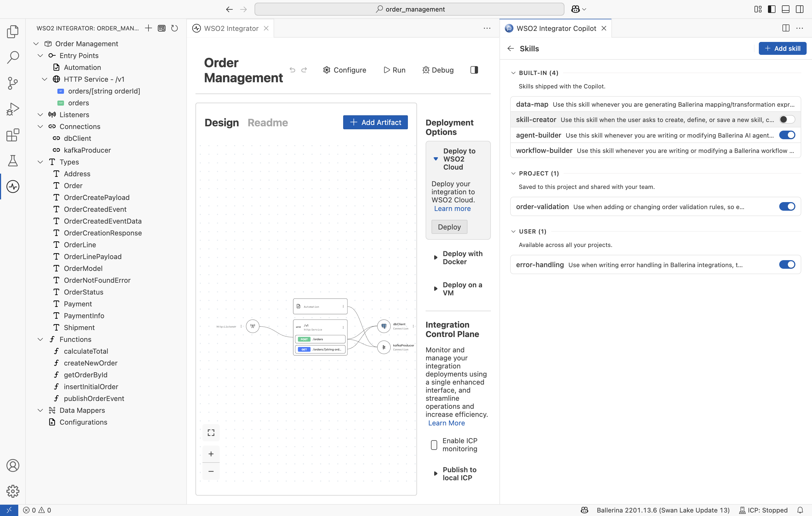
Task: Collapse the Types tree node
Action: pos(40,162)
